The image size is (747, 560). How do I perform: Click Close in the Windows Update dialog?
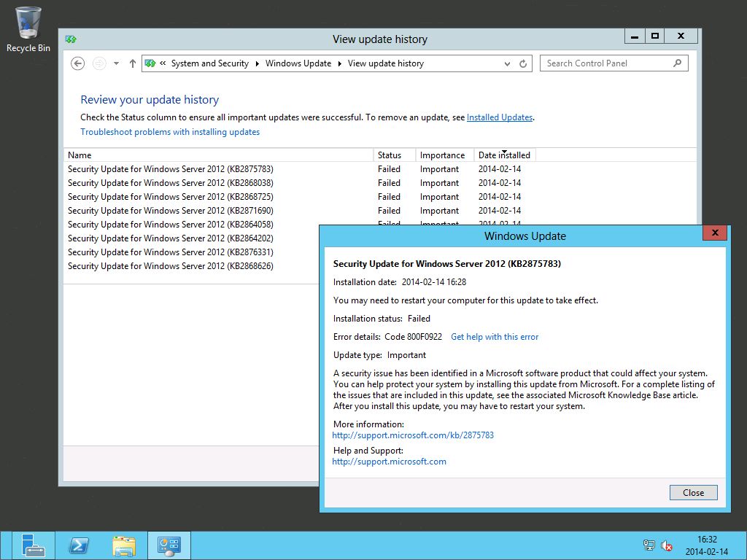(x=693, y=492)
